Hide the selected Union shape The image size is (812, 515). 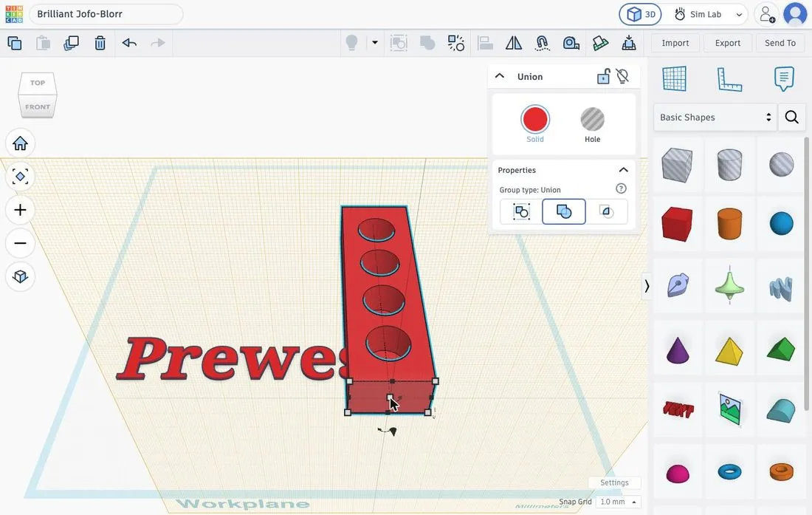coord(622,76)
